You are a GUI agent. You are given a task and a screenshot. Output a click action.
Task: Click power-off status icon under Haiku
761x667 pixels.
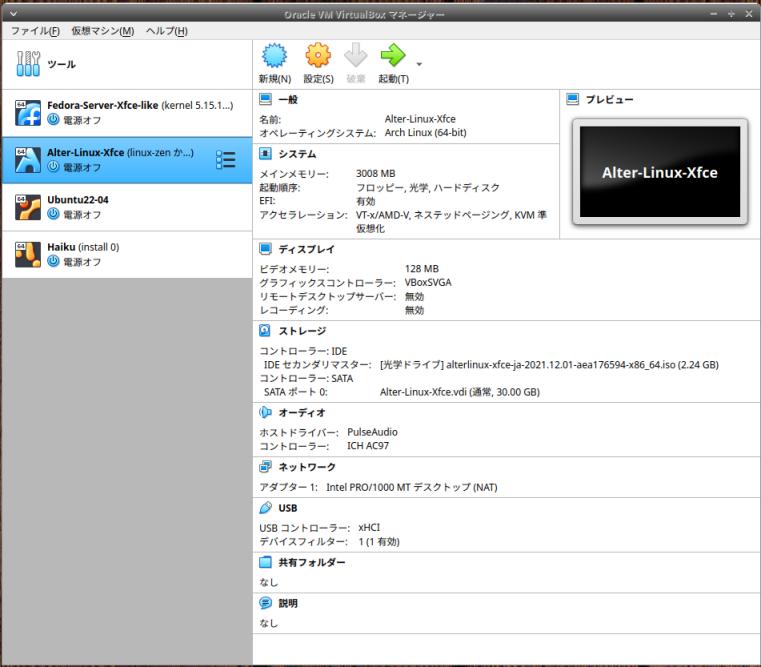(53, 261)
